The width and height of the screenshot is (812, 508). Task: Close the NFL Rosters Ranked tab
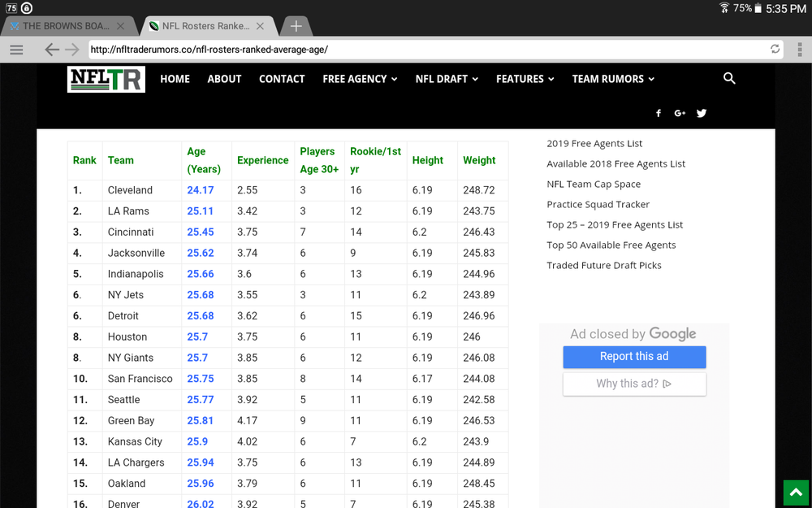[260, 26]
